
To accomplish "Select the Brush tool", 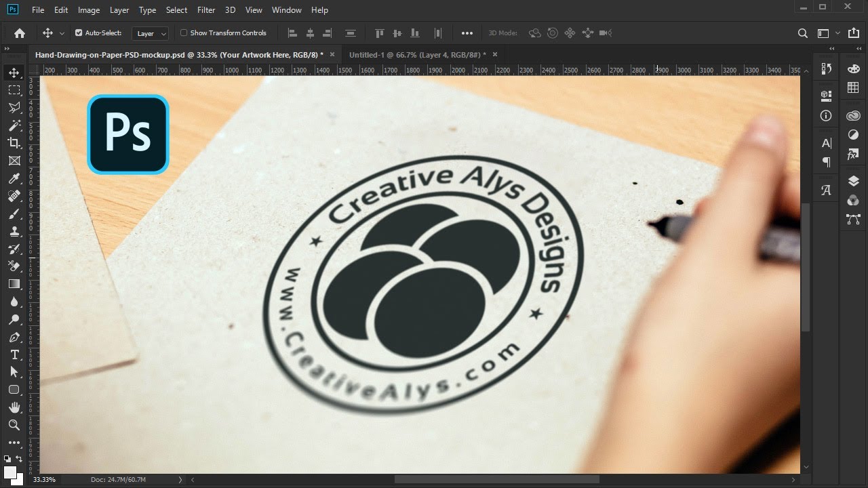I will point(14,213).
